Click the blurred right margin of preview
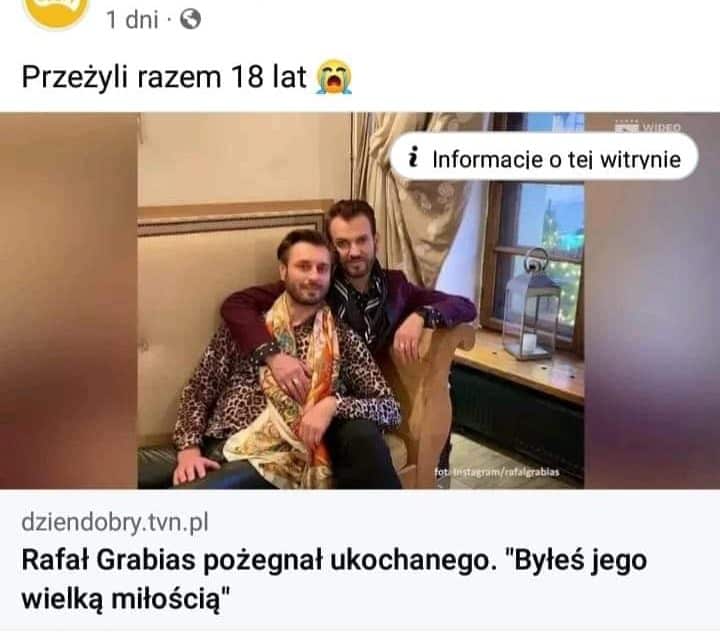Image resolution: width=720 pixels, height=642 pixels. coord(652,301)
